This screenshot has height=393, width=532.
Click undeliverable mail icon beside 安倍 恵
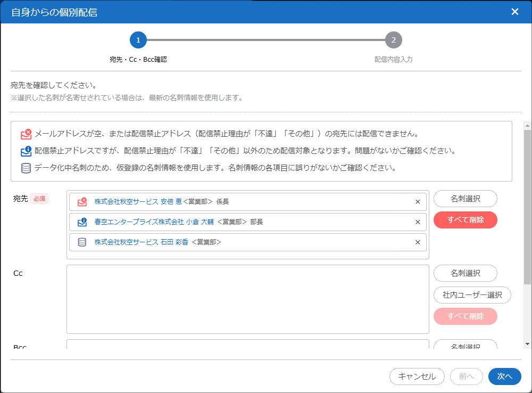(x=82, y=202)
